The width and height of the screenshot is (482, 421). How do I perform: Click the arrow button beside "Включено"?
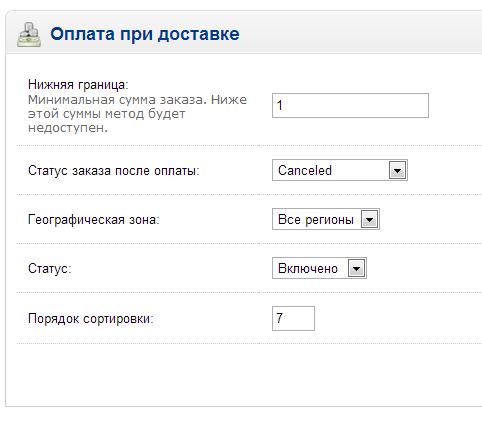[356, 268]
